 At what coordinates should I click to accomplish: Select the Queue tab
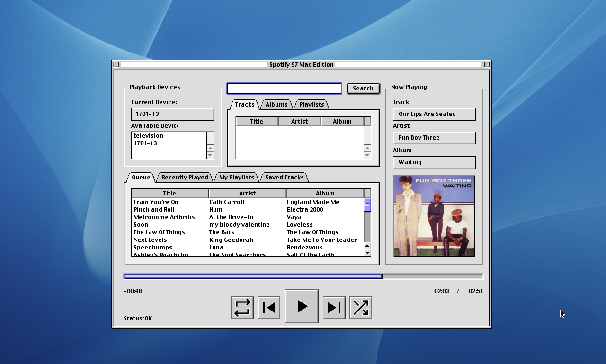pos(141,178)
